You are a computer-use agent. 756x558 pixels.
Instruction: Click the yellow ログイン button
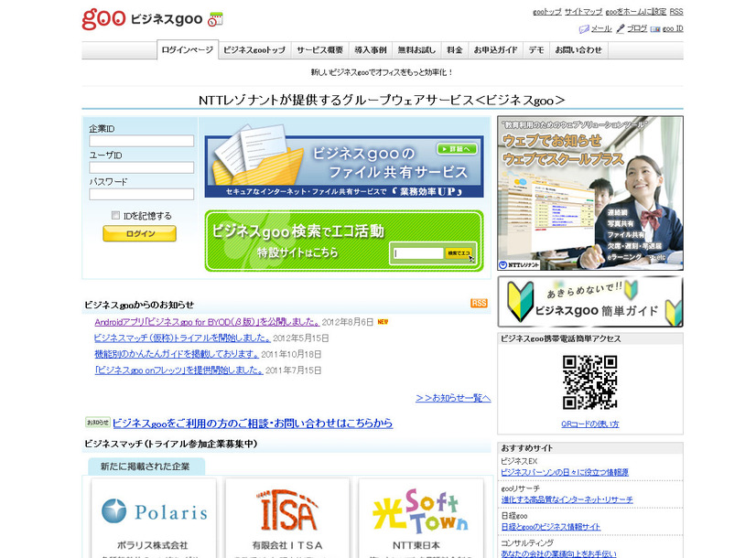click(x=139, y=233)
